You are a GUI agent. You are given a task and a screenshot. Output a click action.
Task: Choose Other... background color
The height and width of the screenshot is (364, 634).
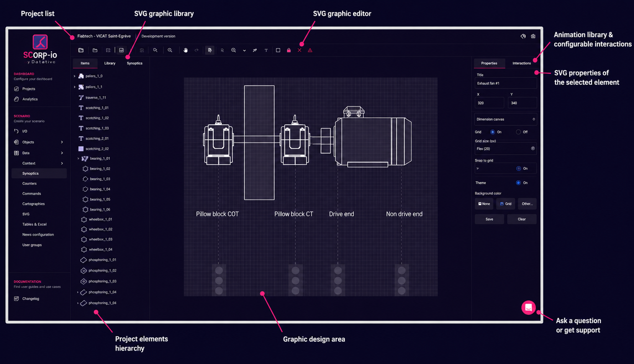click(527, 204)
